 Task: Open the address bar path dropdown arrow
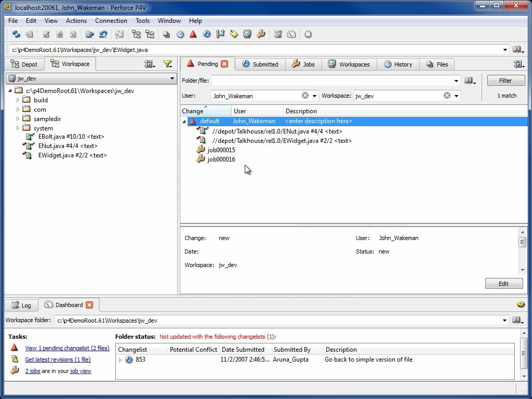pyautogui.click(x=505, y=50)
